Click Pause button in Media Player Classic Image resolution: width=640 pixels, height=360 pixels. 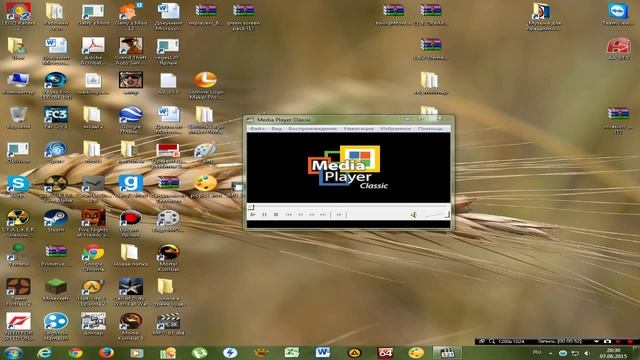click(x=264, y=214)
